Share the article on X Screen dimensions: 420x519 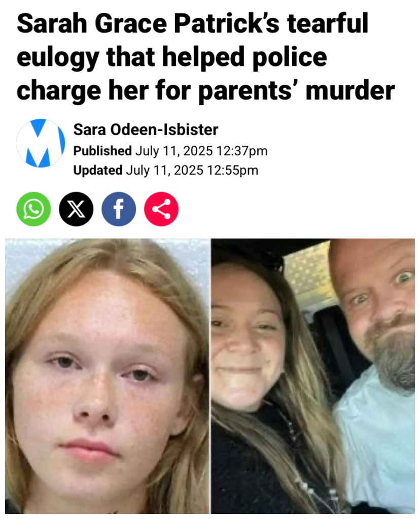(x=76, y=209)
